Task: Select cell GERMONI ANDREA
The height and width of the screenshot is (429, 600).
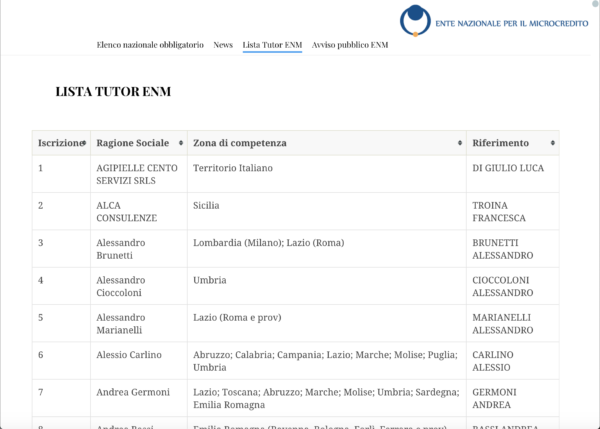Action: tap(513, 398)
